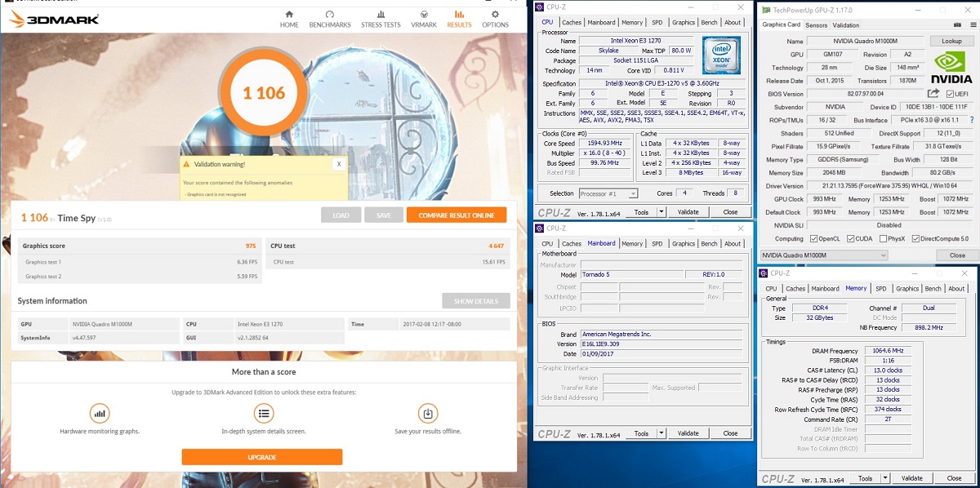Toggle the UEFI checkbox in GPU-Z
The height and width of the screenshot is (488, 980).
(x=951, y=94)
